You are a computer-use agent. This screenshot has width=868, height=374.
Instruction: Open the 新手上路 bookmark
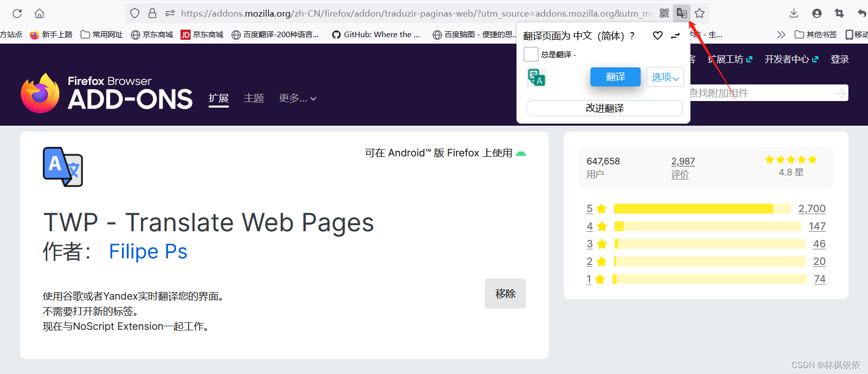51,34
